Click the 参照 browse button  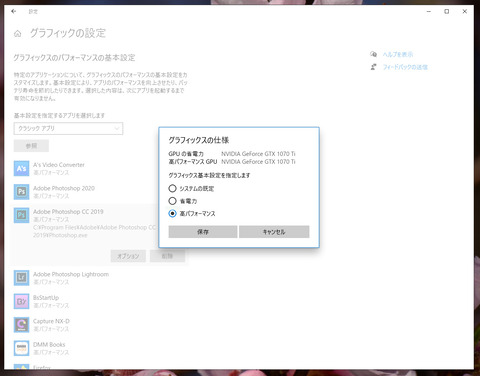[31, 146]
